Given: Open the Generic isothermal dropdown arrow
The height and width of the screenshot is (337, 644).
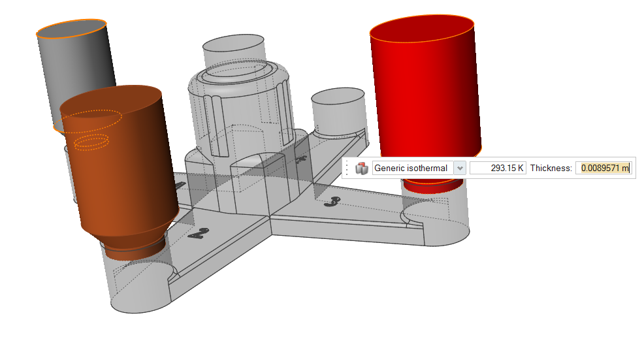Looking at the screenshot, I should click(460, 168).
